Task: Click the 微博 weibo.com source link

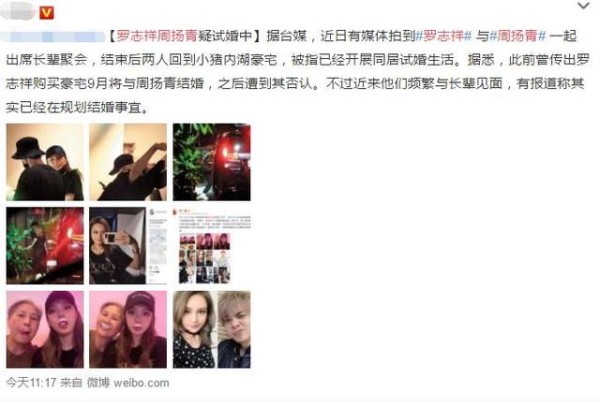Action: click(128, 383)
